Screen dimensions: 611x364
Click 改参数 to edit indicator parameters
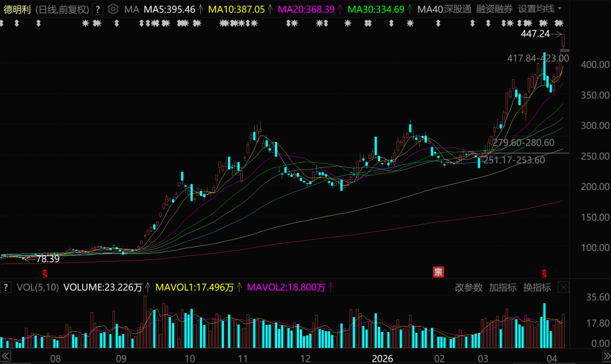[468, 288]
